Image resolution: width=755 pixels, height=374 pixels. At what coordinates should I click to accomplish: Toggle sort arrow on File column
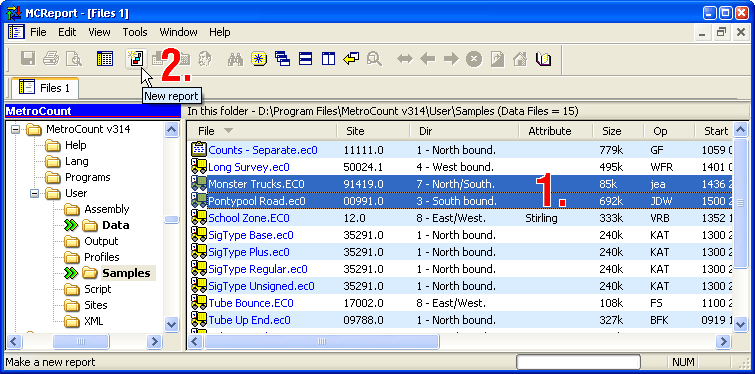coord(228,131)
